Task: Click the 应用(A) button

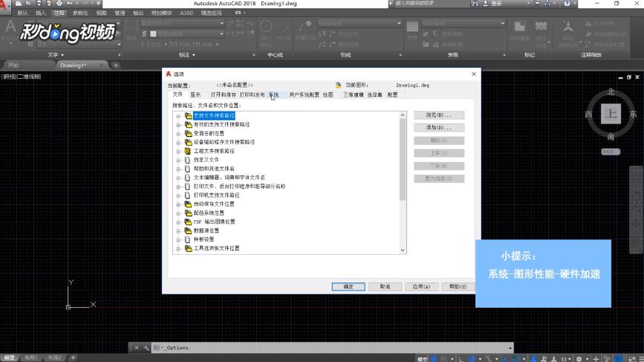Action: [421, 286]
